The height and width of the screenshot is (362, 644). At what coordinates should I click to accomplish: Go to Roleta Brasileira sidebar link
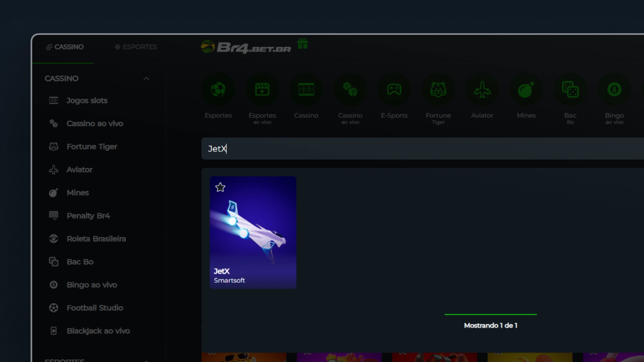pyautogui.click(x=96, y=239)
